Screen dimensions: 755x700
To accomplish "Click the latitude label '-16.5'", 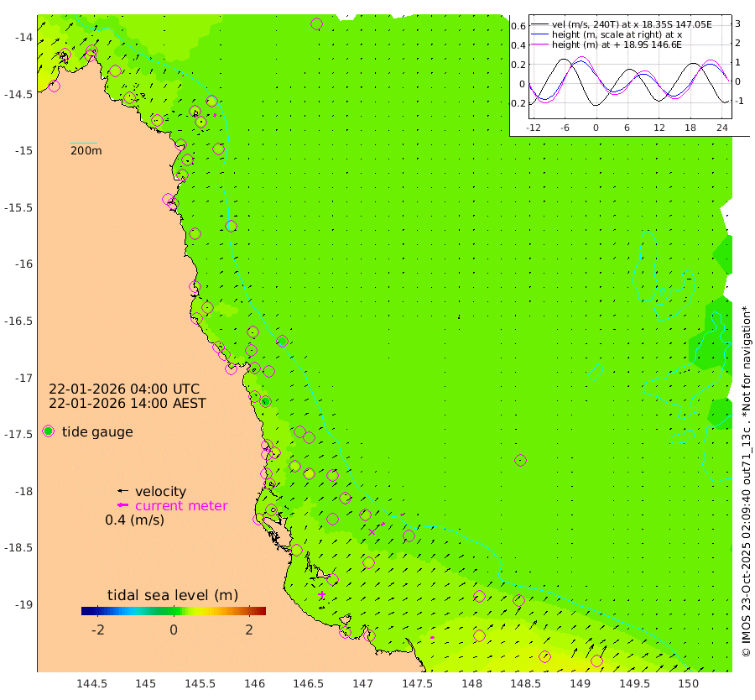I will coord(18,321).
